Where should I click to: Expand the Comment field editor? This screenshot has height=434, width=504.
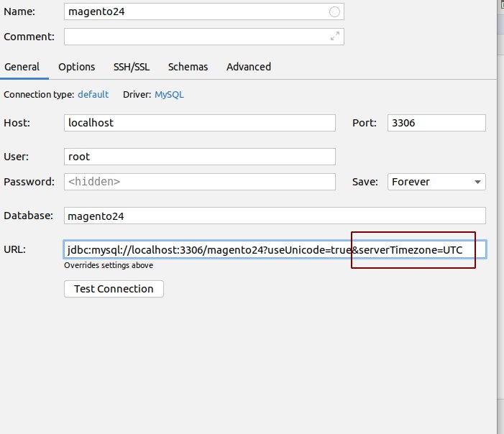tap(335, 37)
